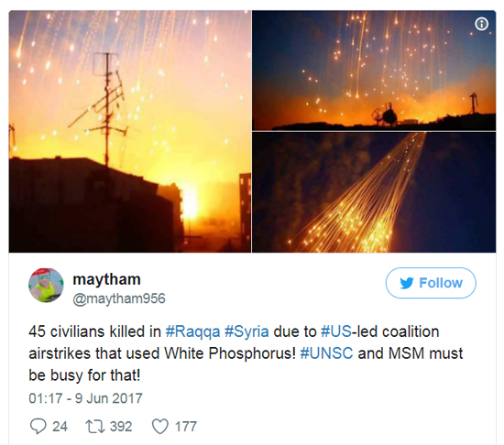The image size is (504, 445).
Task: Open the 01:17 - 9 Jun 2017 timestamp
Action: (x=85, y=398)
